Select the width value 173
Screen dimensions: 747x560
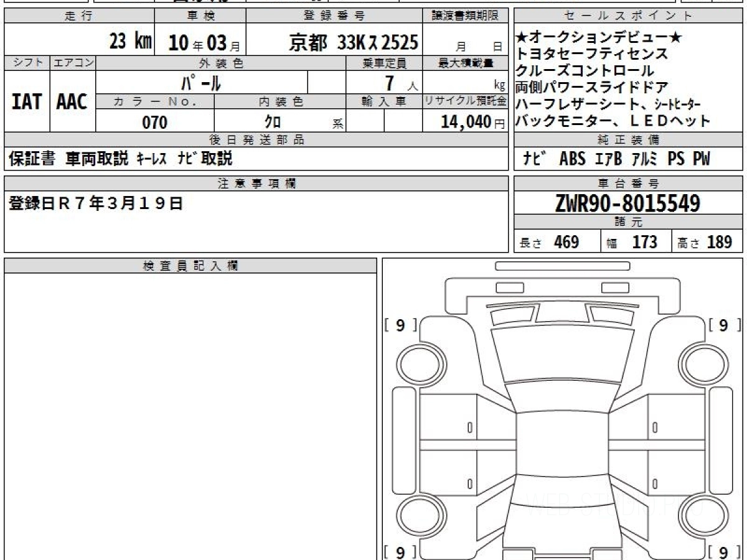click(645, 242)
